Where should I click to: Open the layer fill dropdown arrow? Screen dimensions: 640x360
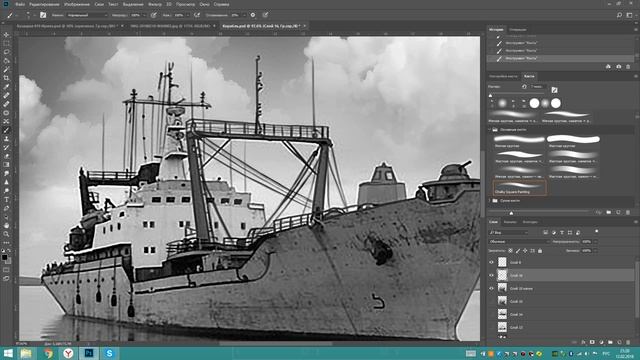click(596, 251)
